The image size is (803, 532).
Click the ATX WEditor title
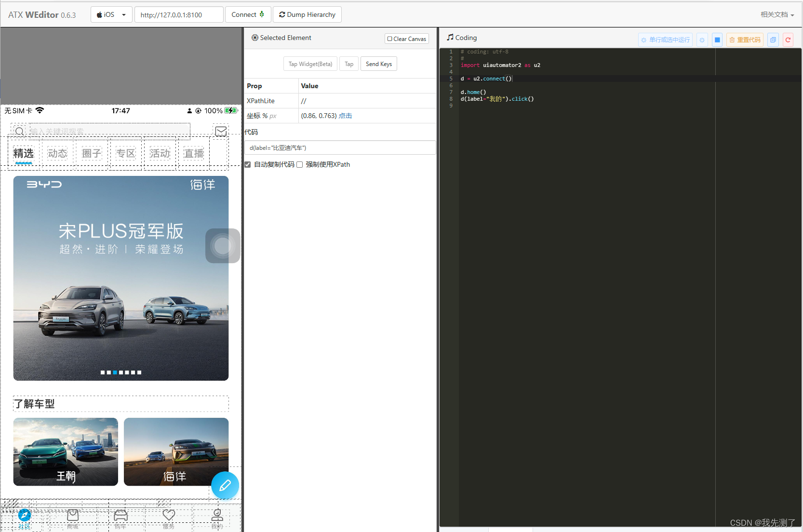(x=42, y=15)
